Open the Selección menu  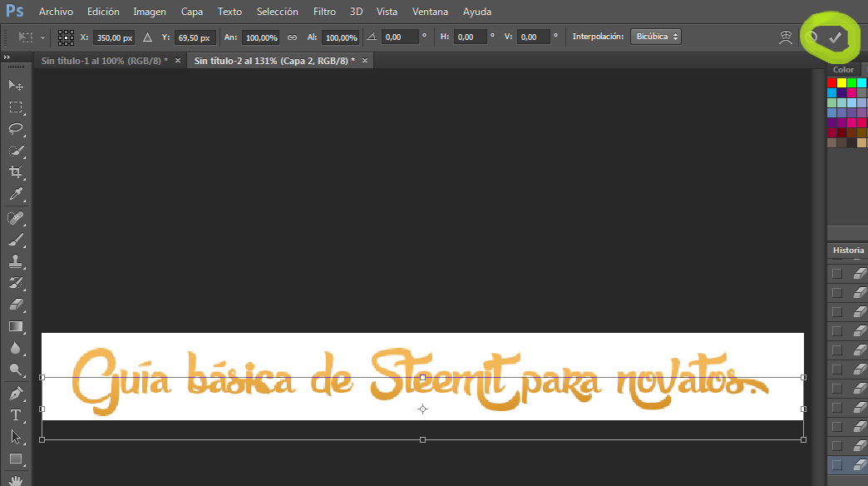pyautogui.click(x=278, y=11)
